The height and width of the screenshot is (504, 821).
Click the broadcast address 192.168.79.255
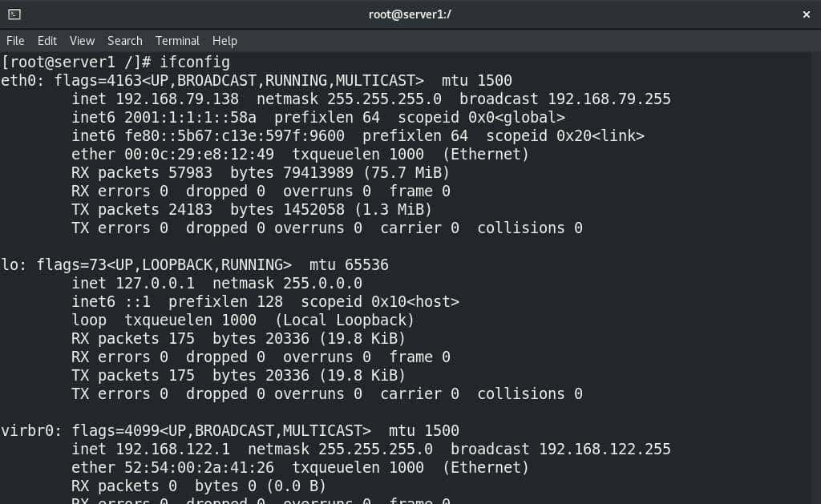[x=610, y=99]
